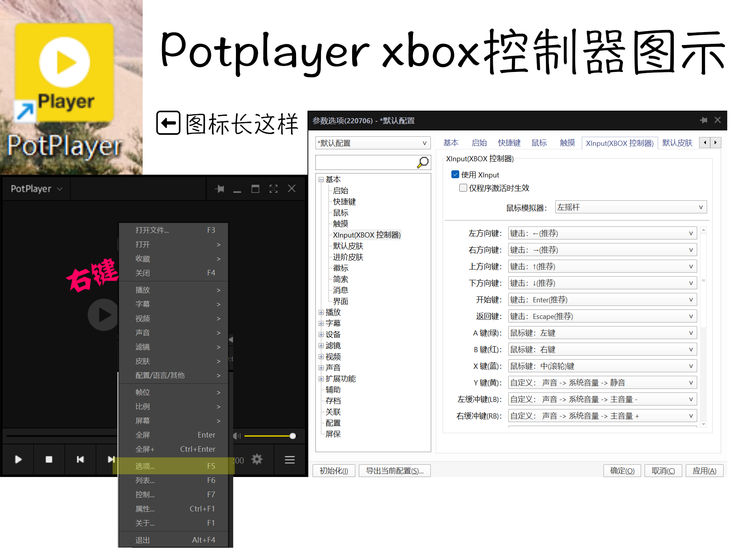Click the PotPlayer seek progress bar
Image resolution: width=747 pixels, height=560 pixels.
point(61,436)
